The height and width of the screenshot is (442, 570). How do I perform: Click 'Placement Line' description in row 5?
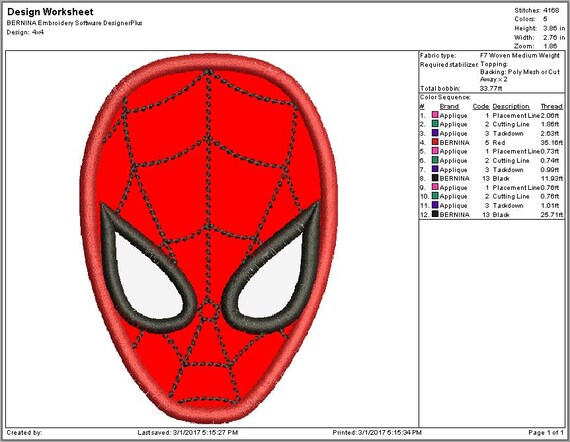(x=516, y=151)
